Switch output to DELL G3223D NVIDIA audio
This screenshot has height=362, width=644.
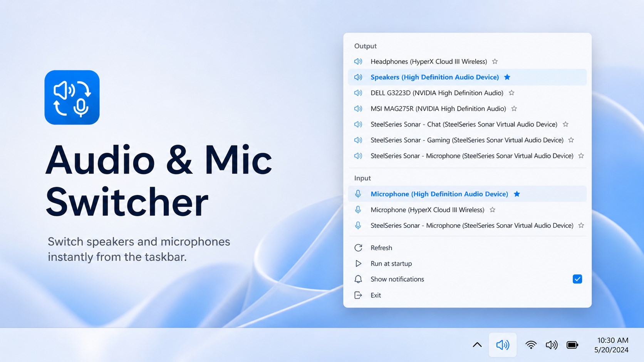click(467, 93)
